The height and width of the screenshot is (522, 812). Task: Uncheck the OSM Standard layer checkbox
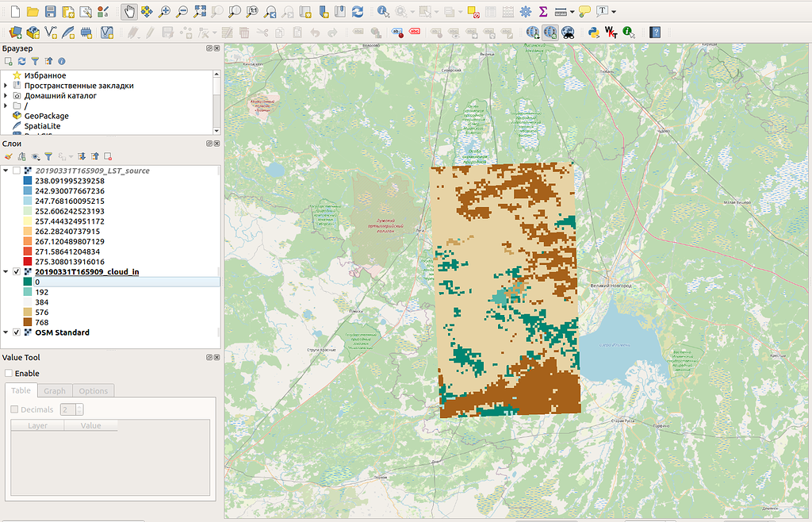point(17,332)
